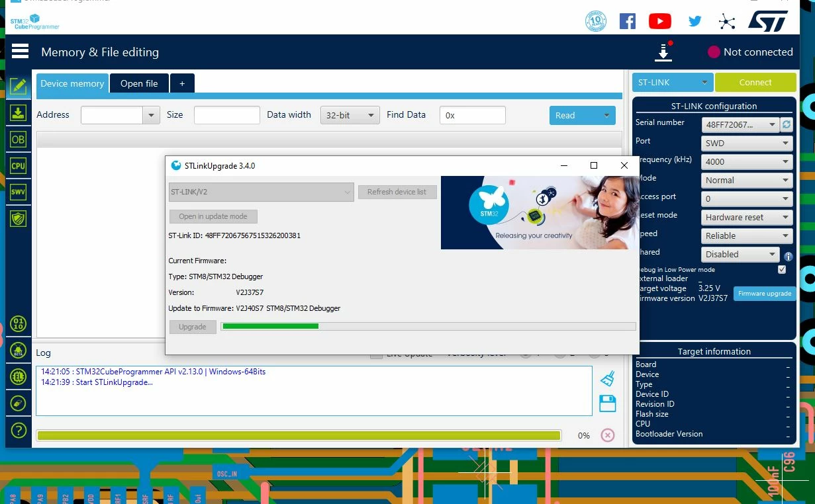The image size is (815, 504).
Task: Open the SWV viewer in the sidebar
Action: tap(18, 192)
